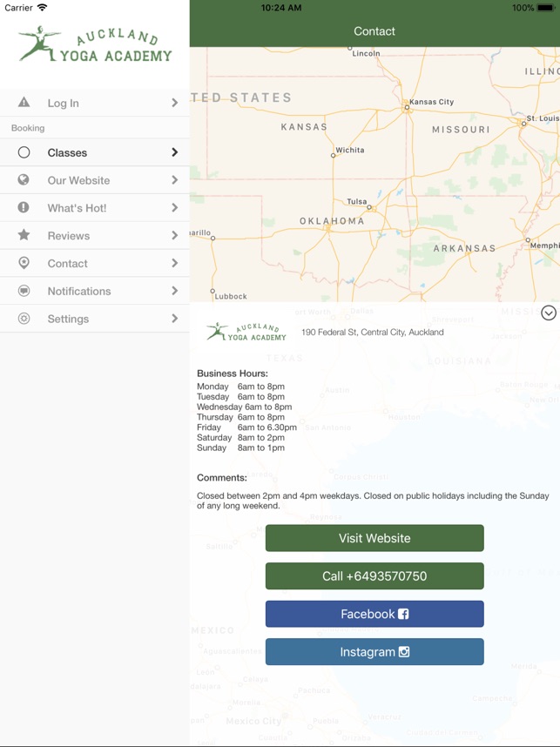
Task: Open the Instagram profile button
Action: (374, 652)
